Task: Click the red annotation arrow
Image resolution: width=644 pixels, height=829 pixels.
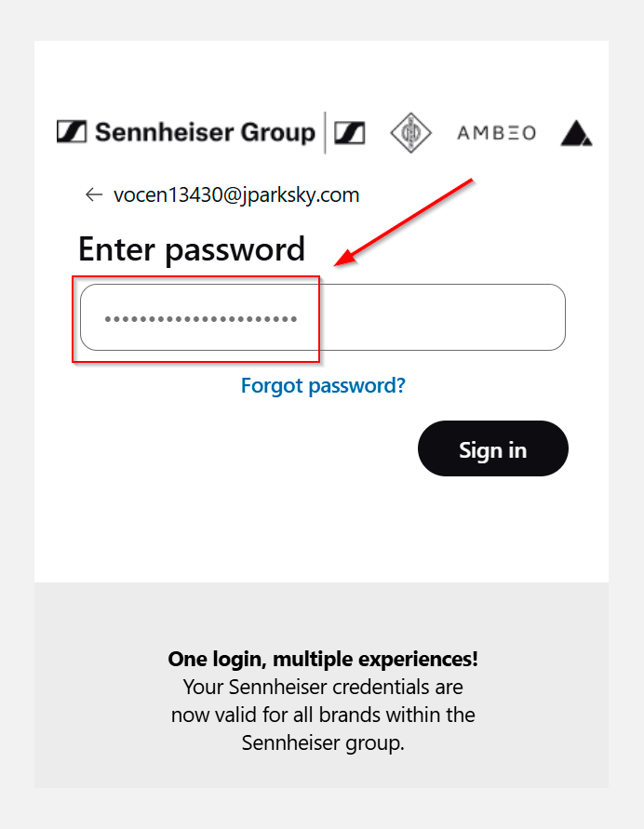Action: tap(405, 221)
